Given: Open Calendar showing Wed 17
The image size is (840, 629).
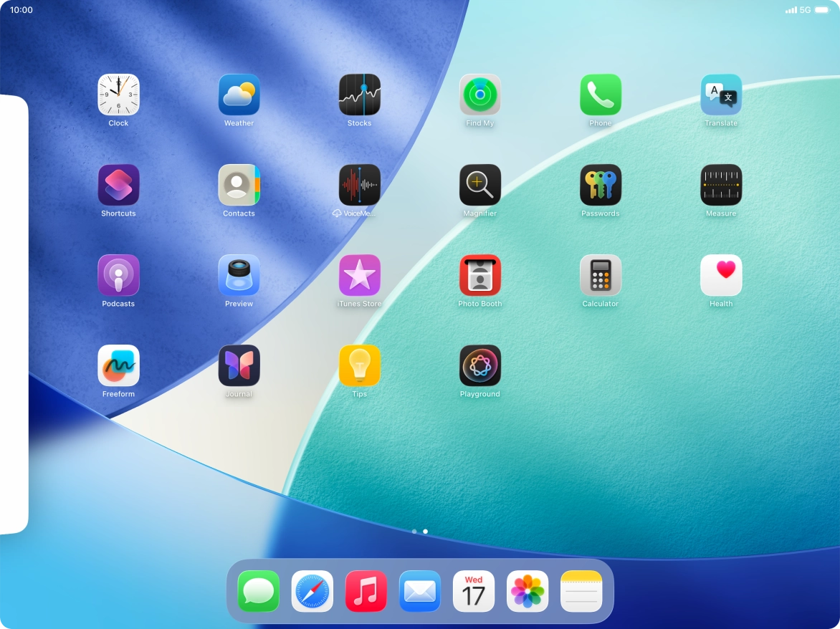Looking at the screenshot, I should pyautogui.click(x=474, y=591).
